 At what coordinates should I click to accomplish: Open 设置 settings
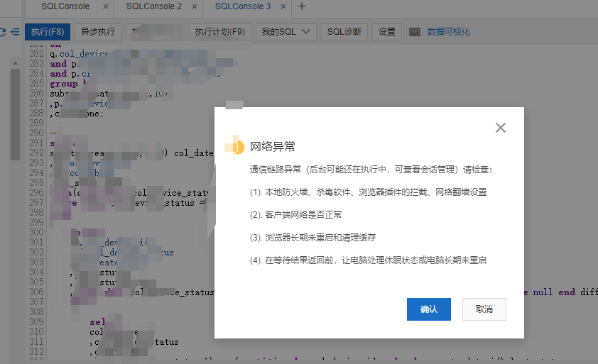pyautogui.click(x=387, y=32)
